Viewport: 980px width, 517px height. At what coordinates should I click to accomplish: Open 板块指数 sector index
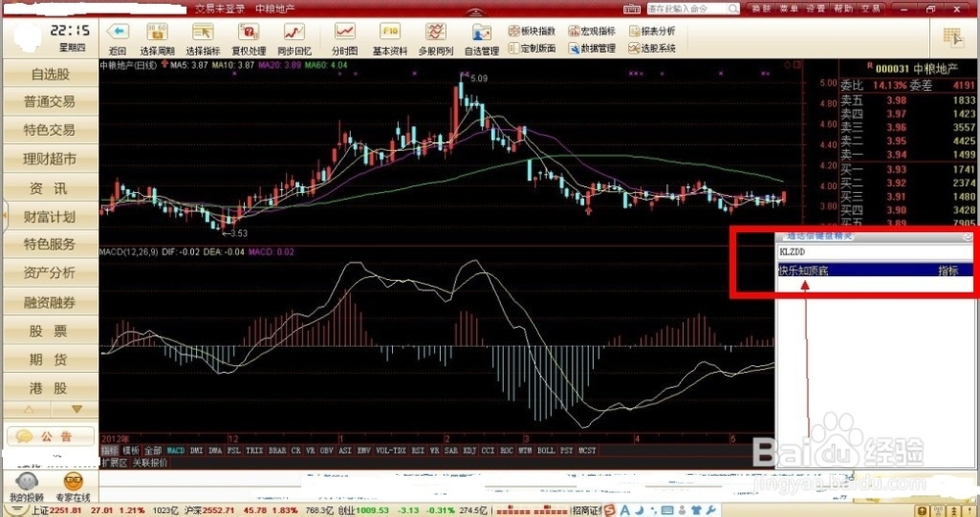tap(532, 31)
